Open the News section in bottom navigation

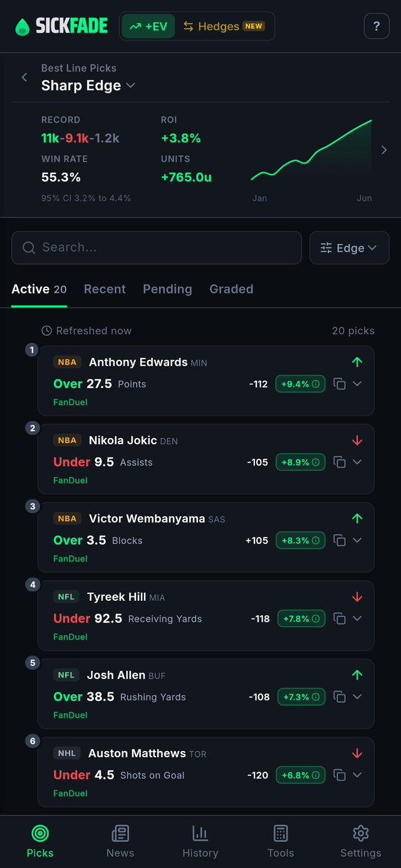click(x=120, y=841)
